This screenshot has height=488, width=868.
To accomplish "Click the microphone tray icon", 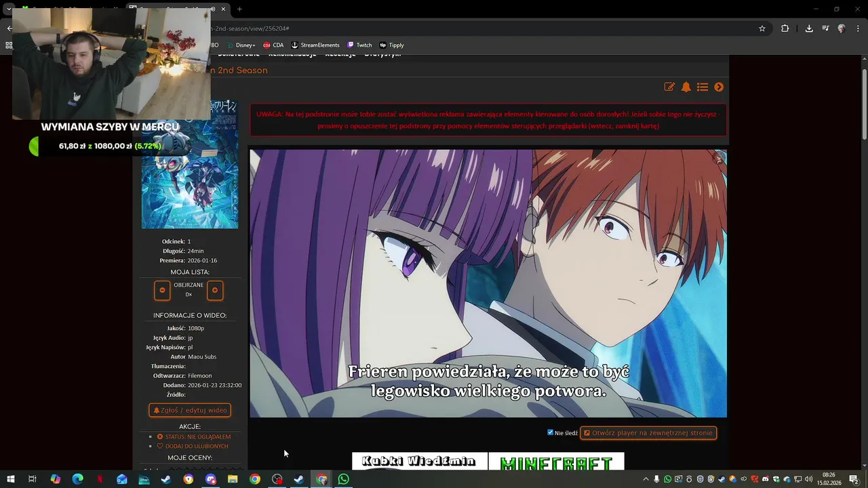I will pyautogui.click(x=656, y=479).
